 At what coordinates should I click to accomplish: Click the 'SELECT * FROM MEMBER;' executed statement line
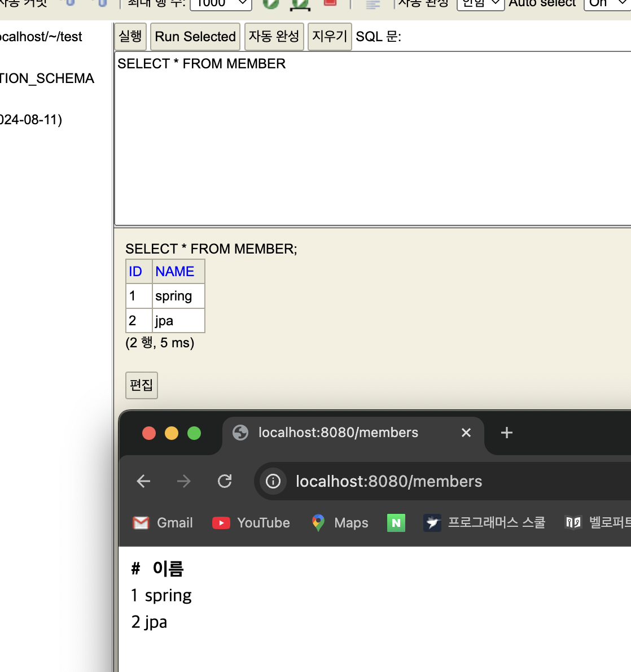211,249
